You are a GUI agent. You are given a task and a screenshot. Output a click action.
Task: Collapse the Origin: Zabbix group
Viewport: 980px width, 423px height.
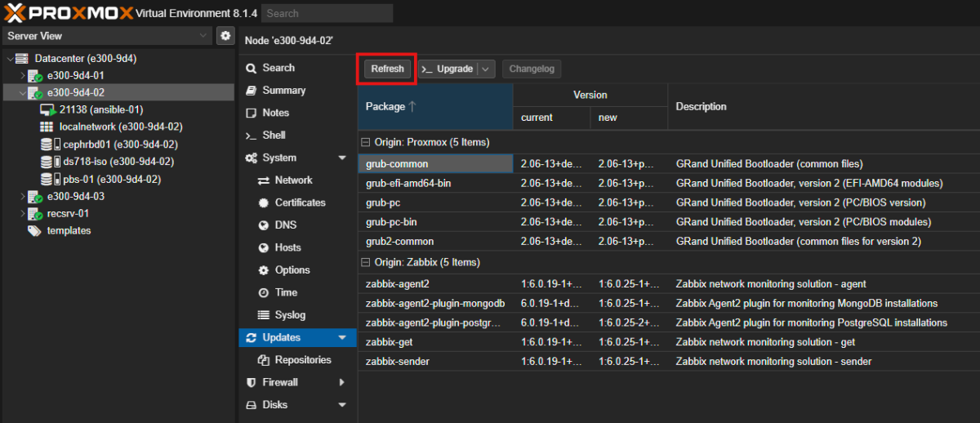[x=365, y=263]
